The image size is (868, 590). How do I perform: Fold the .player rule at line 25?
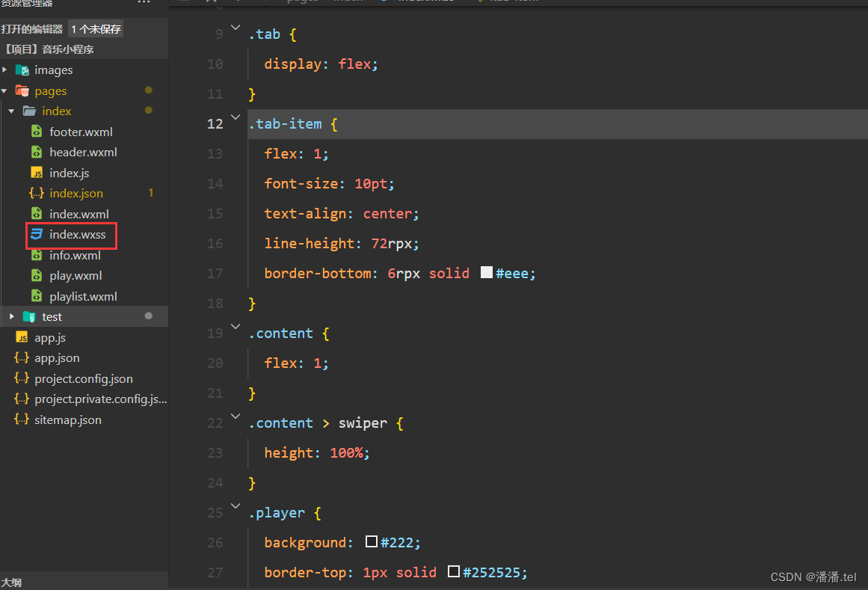click(236, 506)
